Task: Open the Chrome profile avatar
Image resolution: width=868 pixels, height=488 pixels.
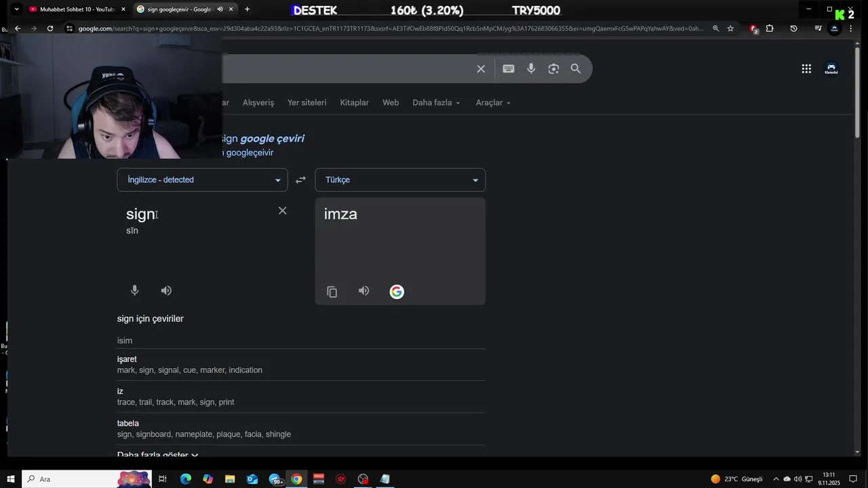Action: 835,28
